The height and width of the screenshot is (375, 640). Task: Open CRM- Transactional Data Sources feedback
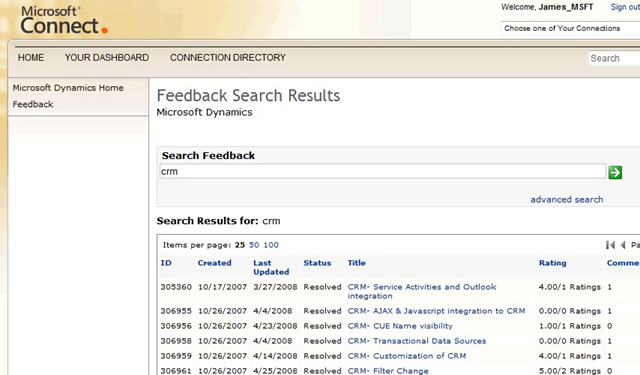pyautogui.click(x=417, y=341)
